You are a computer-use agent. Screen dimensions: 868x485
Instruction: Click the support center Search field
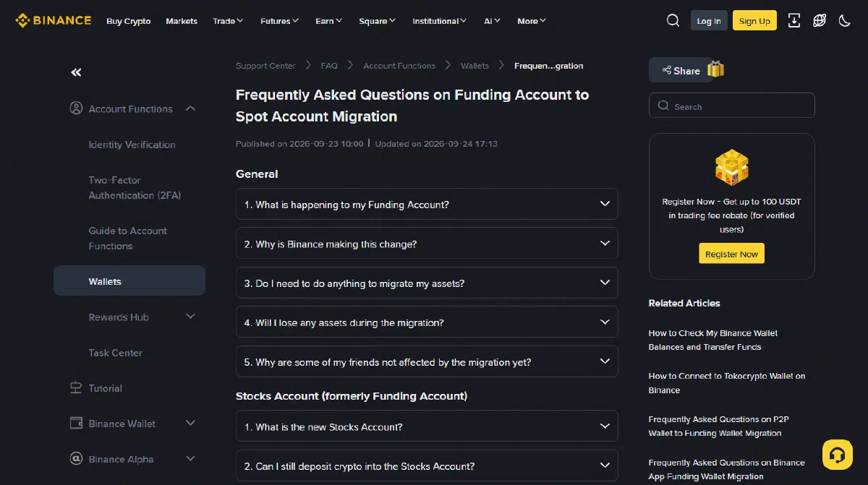(x=732, y=106)
